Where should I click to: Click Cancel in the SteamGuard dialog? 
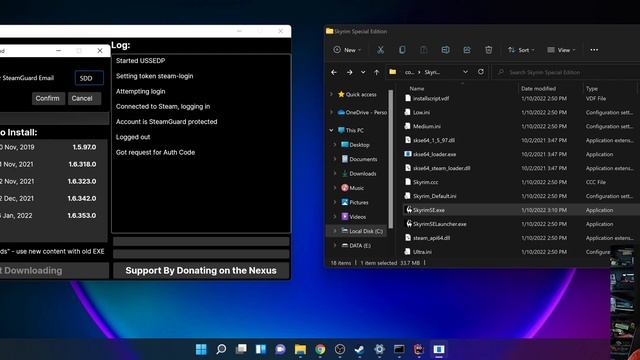(83, 98)
